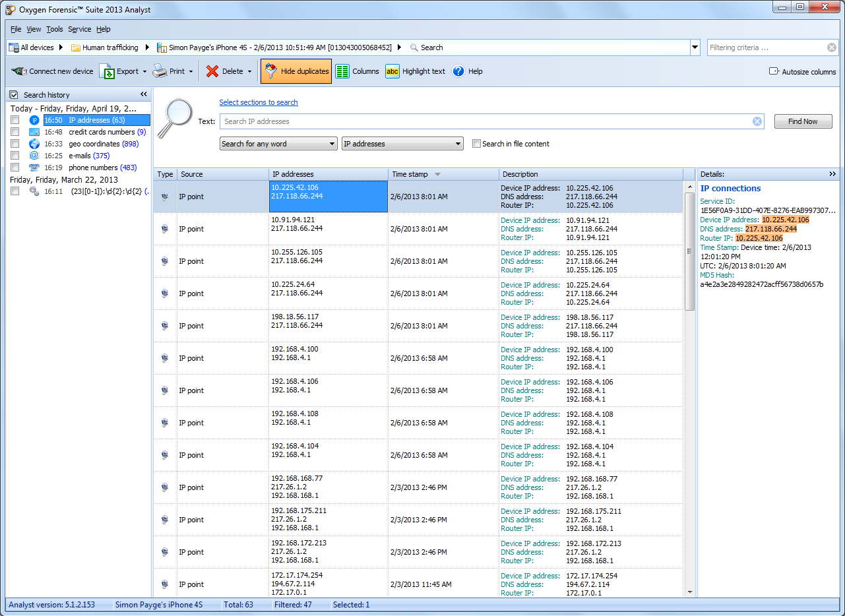Clear the Search IP addresses text field
Screen dimensions: 845x616
pos(757,121)
